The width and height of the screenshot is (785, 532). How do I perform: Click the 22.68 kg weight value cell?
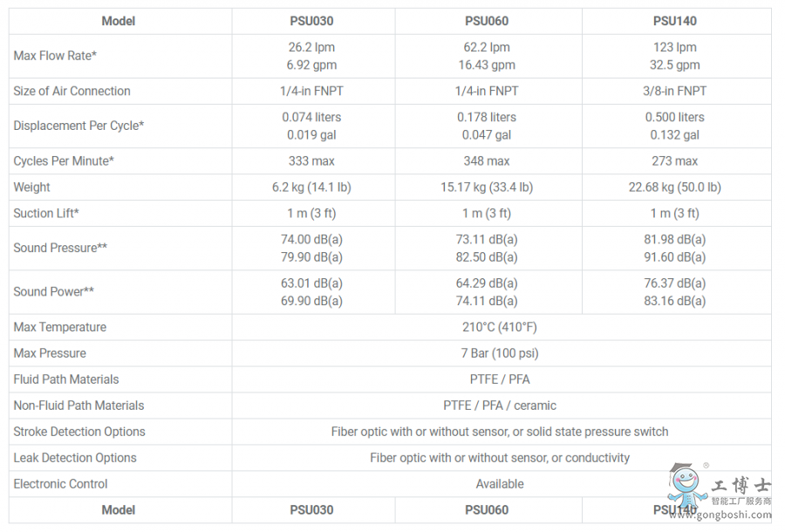[675, 188]
